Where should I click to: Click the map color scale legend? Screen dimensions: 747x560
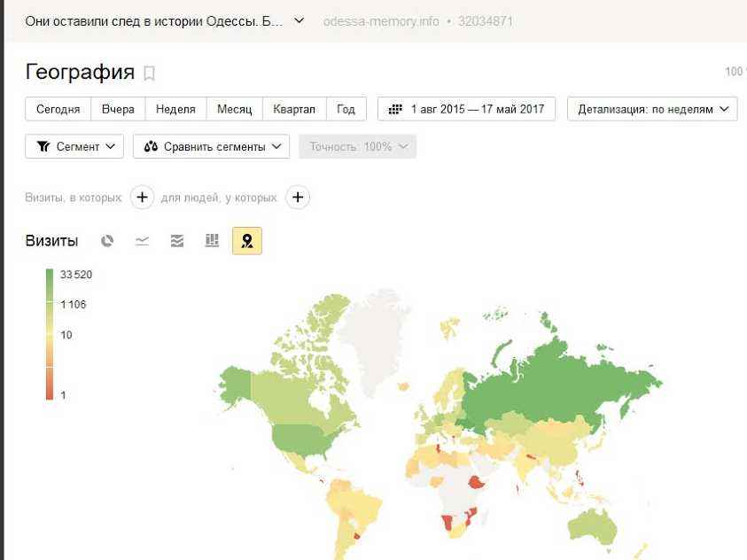pyautogui.click(x=50, y=334)
